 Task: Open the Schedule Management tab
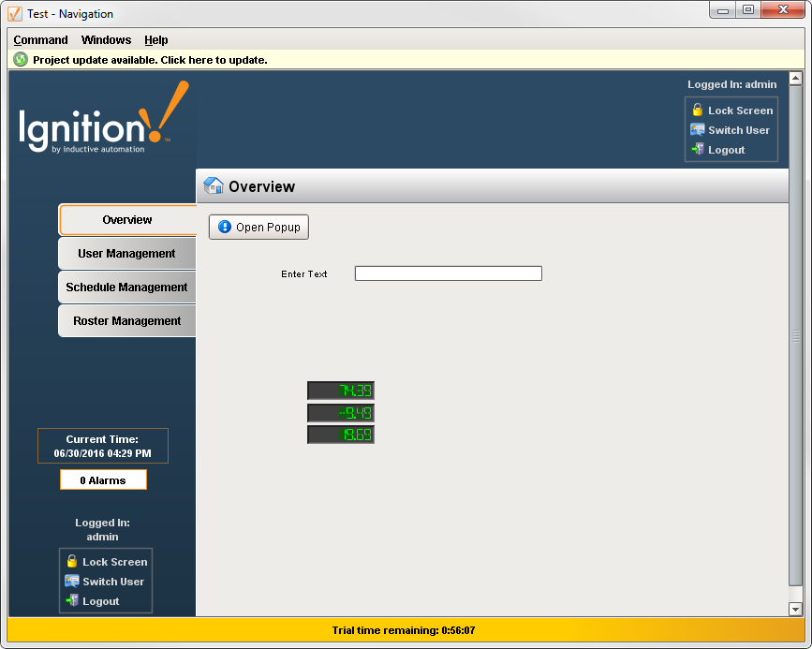(x=126, y=287)
